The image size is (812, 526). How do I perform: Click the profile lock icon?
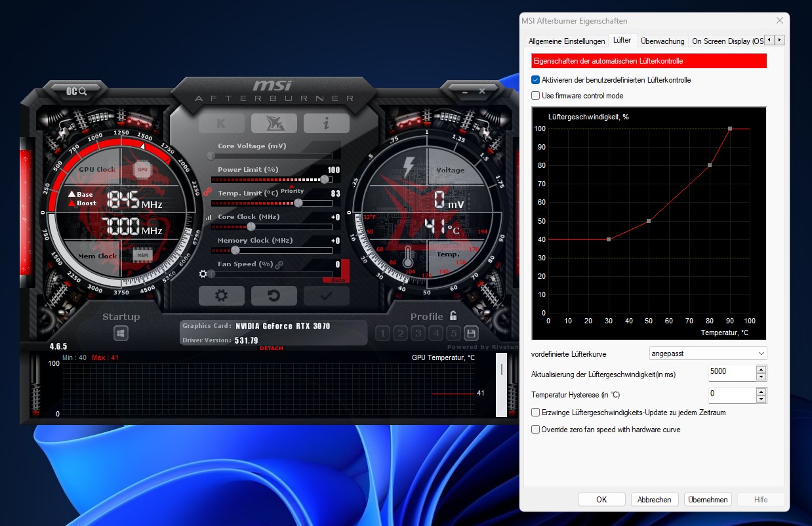[453, 316]
